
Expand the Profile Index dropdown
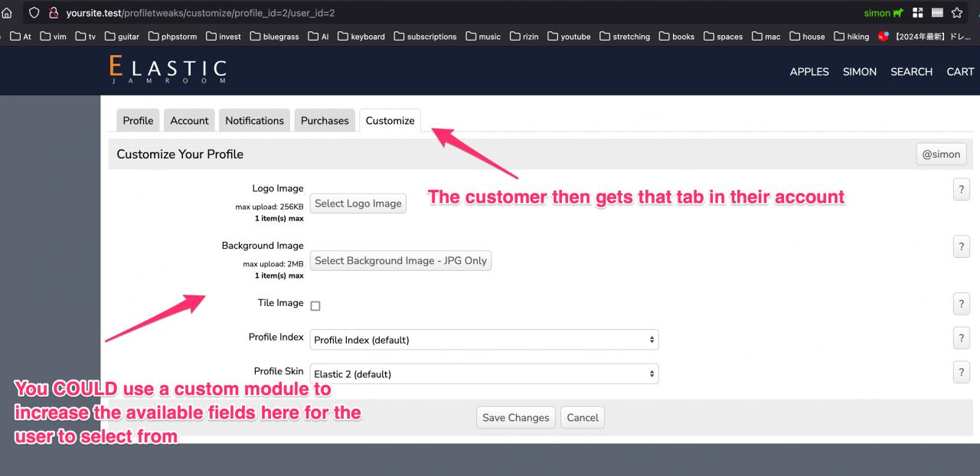click(484, 340)
